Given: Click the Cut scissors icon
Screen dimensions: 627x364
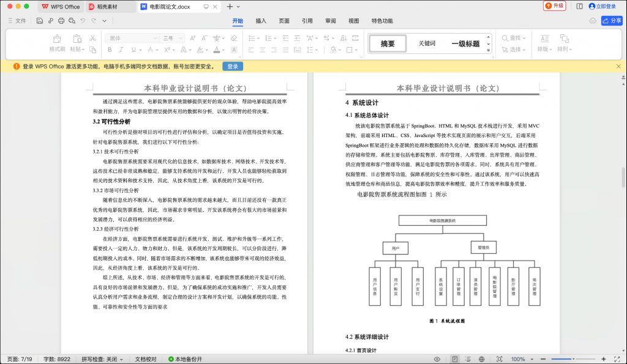Looking at the screenshot, I should (92, 38).
